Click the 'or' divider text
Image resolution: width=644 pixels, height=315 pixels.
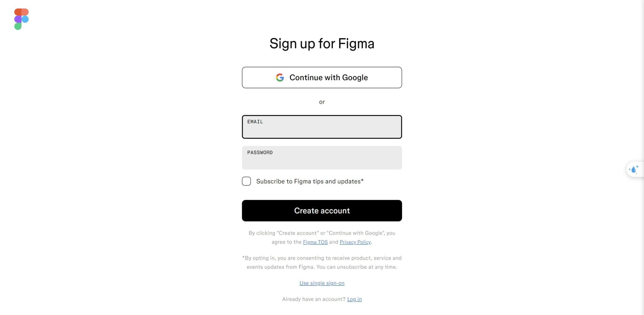[322, 102]
